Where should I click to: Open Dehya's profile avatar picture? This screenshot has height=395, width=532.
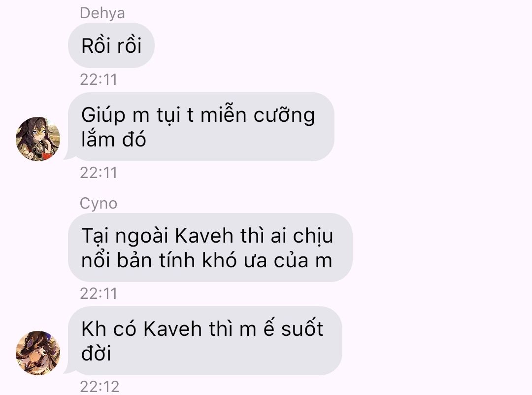tap(38, 139)
